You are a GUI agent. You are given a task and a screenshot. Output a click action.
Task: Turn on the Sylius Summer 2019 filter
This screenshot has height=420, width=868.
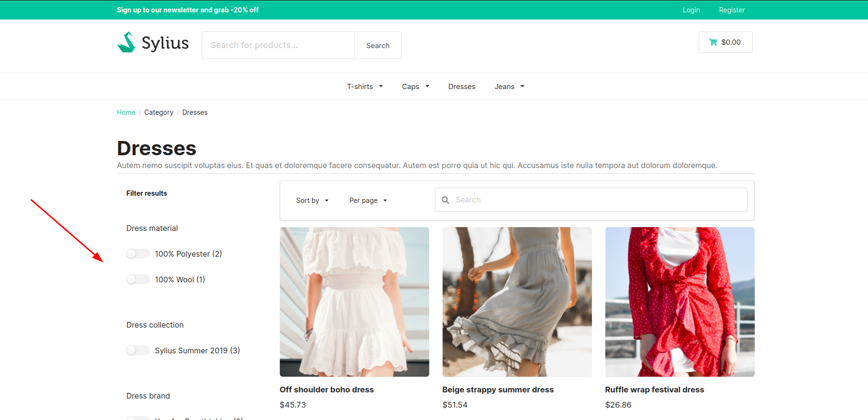tap(138, 350)
